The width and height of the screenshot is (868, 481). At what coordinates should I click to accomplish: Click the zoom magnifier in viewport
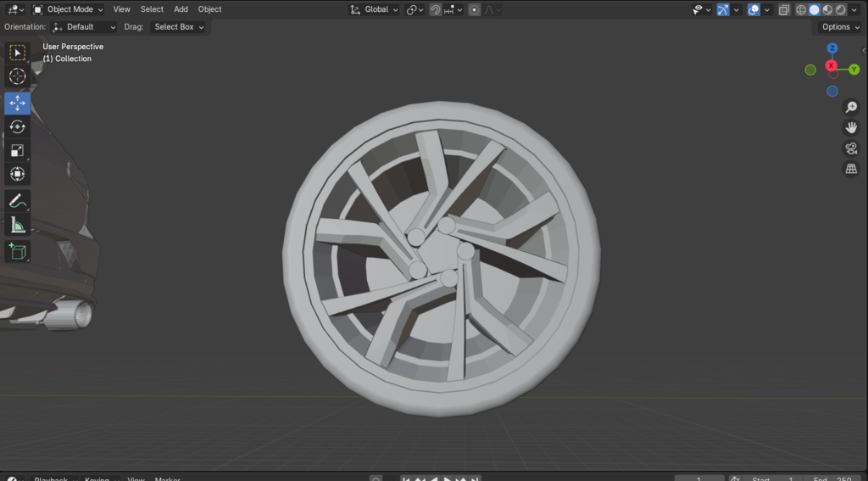(851, 108)
